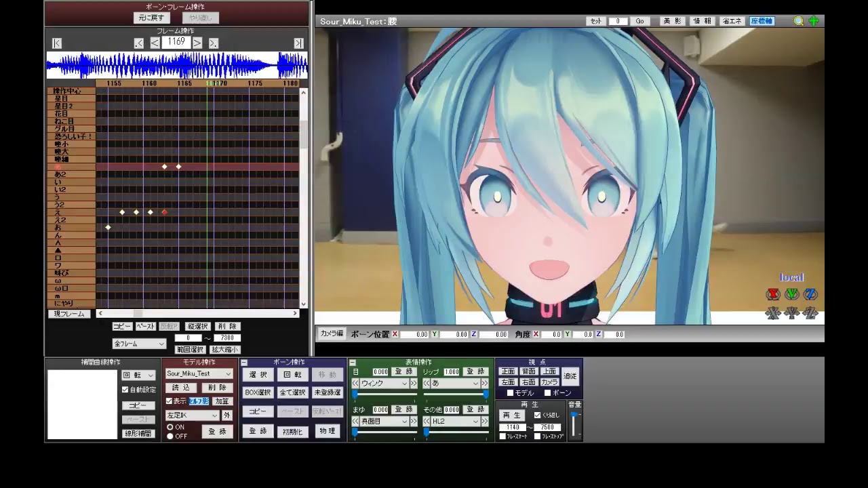Screen dimensions: 868x488
Task: Click the lip morph slider under あ
Action: click(x=456, y=394)
